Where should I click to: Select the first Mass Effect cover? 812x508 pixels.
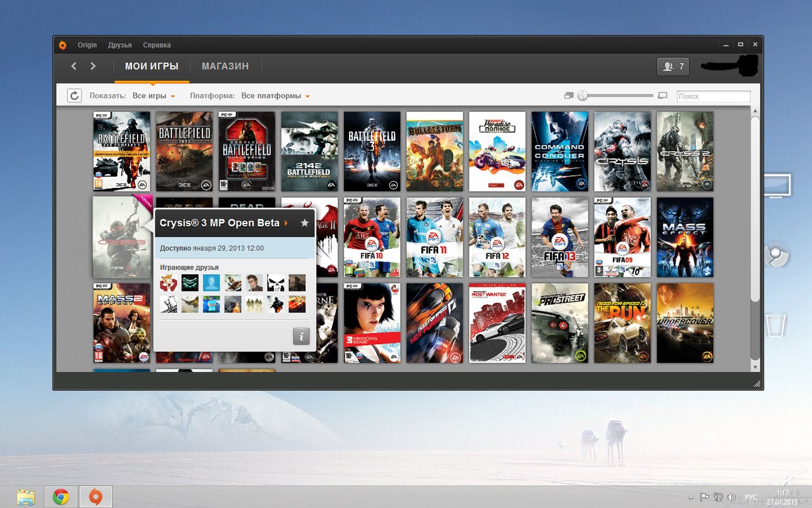coord(685,237)
